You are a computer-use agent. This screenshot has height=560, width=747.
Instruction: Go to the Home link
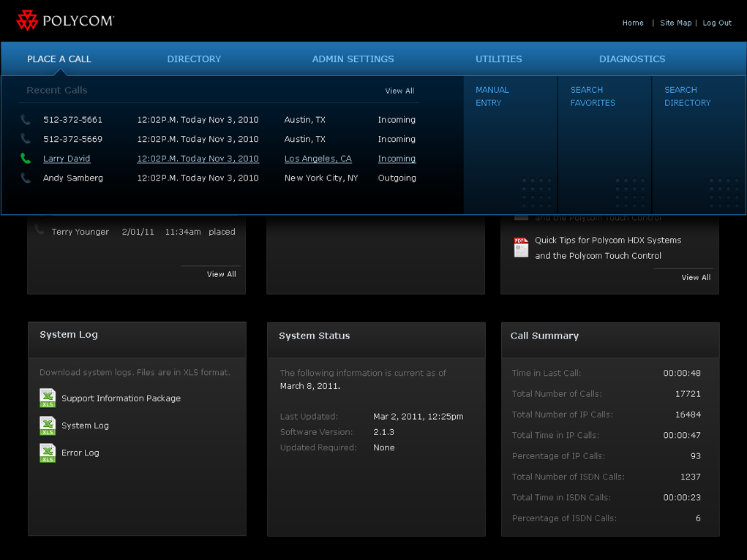633,23
